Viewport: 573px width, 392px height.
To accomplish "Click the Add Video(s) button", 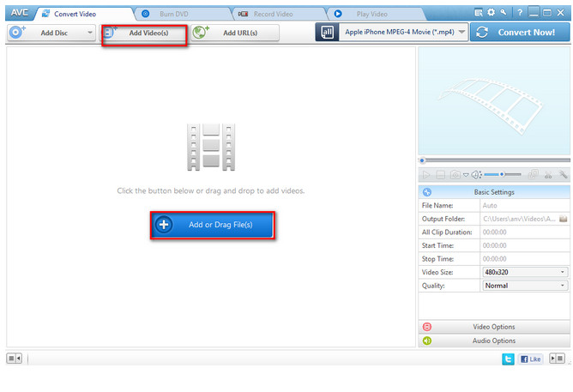I will (144, 33).
